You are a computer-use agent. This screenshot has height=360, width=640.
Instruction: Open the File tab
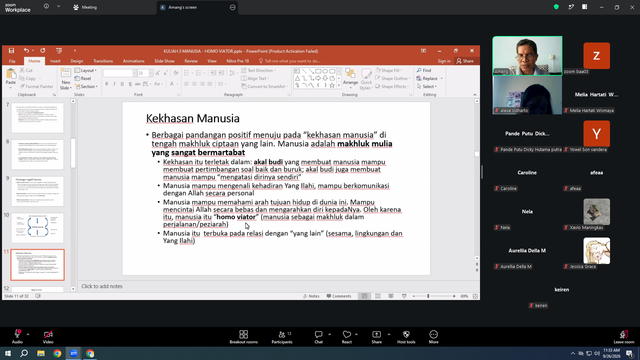[x=12, y=61]
